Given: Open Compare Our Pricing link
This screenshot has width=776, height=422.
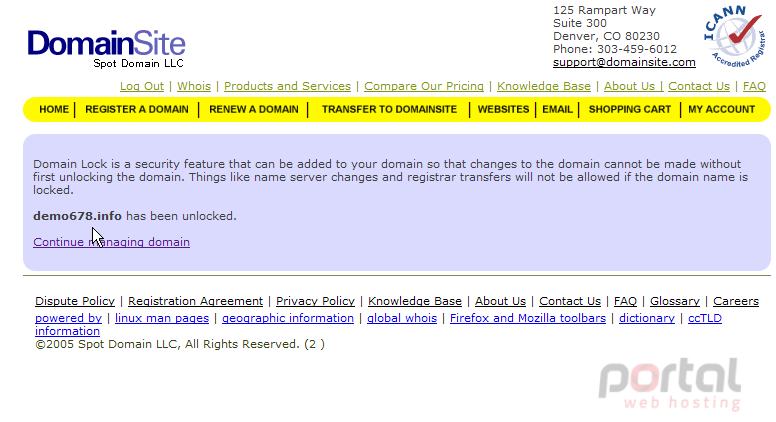Looking at the screenshot, I should 424,86.
